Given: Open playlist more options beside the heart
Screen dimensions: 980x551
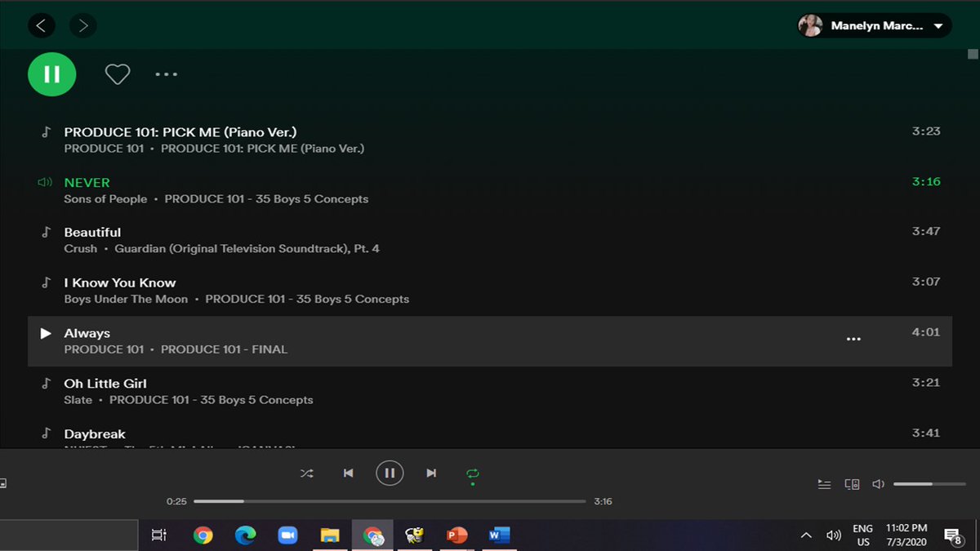Looking at the screenshot, I should (x=167, y=74).
